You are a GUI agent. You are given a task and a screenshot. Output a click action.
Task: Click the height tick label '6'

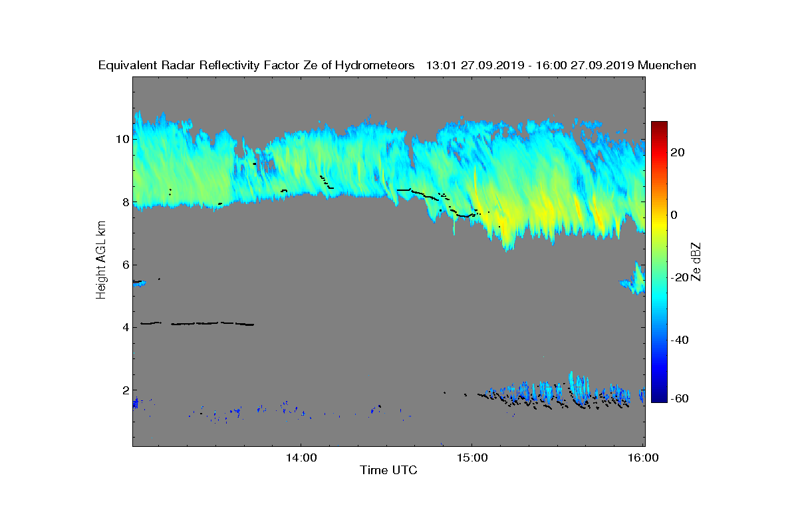click(x=125, y=264)
